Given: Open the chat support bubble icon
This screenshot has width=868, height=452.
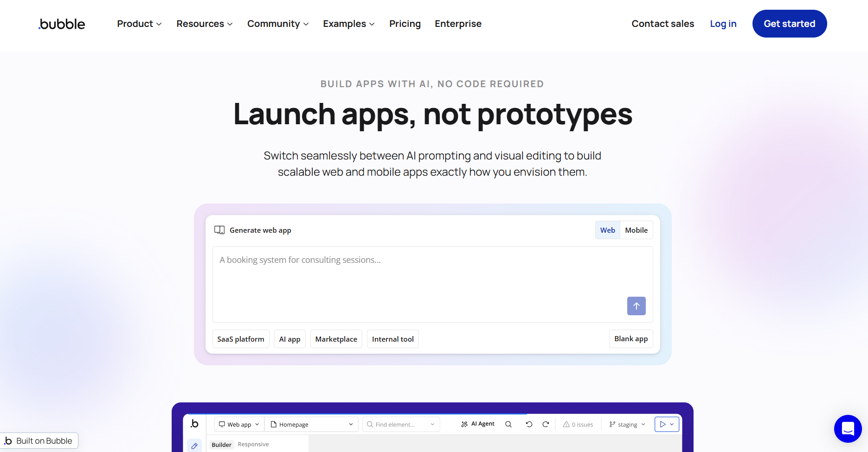Looking at the screenshot, I should tap(848, 429).
